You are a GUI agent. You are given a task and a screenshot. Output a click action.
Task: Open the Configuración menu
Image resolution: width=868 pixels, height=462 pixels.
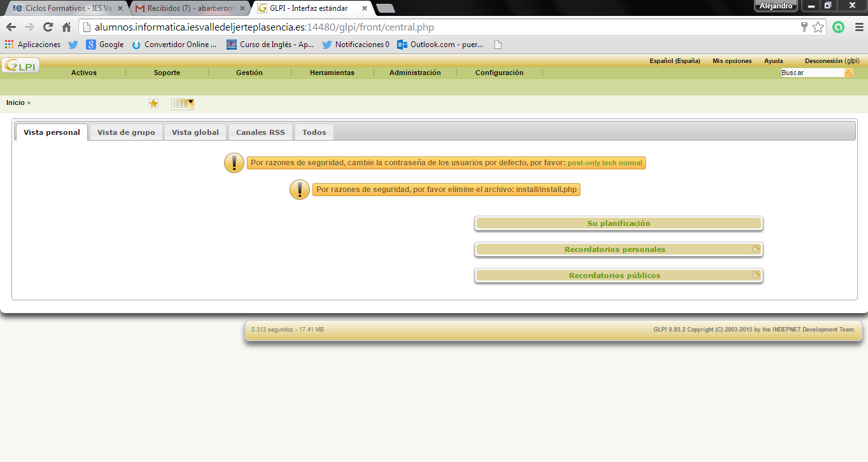click(x=499, y=73)
